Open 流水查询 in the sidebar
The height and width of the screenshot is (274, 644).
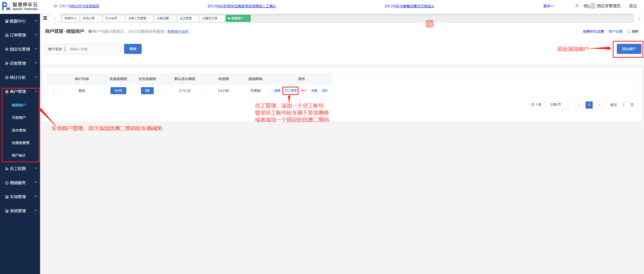(x=19, y=130)
